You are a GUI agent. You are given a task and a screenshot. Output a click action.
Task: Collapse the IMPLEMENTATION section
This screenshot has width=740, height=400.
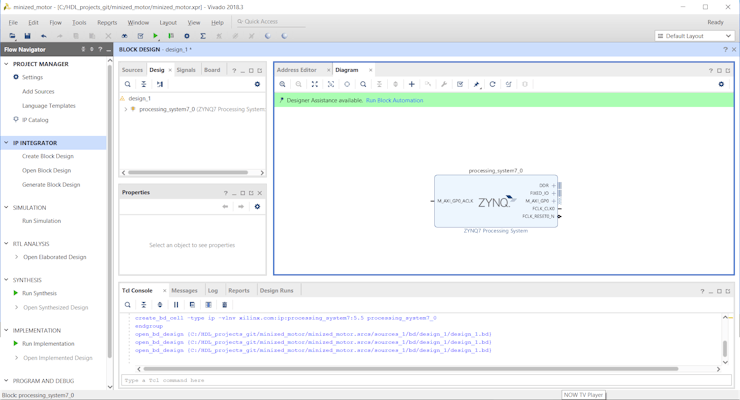(x=6, y=330)
